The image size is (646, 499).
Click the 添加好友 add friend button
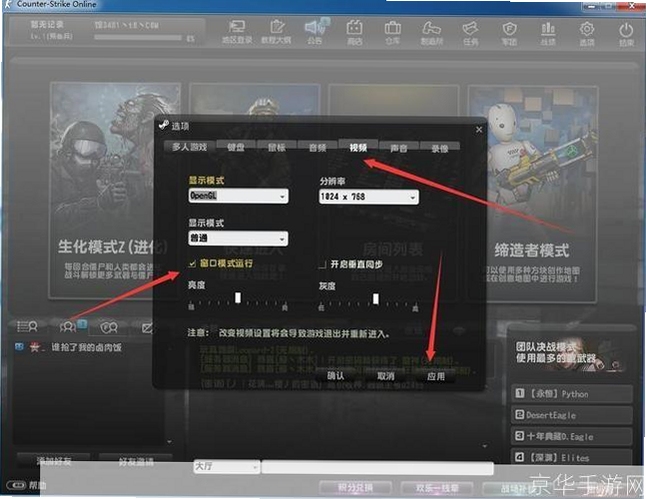click(54, 461)
